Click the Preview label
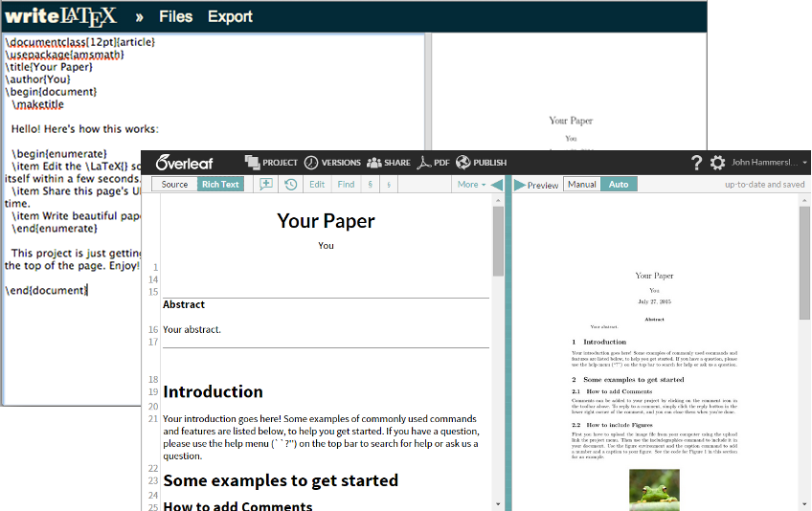The height and width of the screenshot is (511, 812). point(543,185)
